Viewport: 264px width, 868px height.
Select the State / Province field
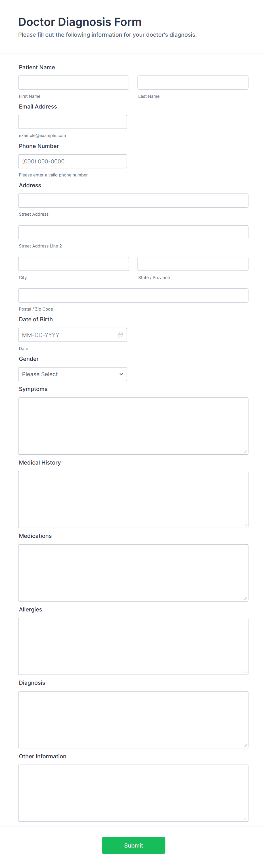[193, 264]
